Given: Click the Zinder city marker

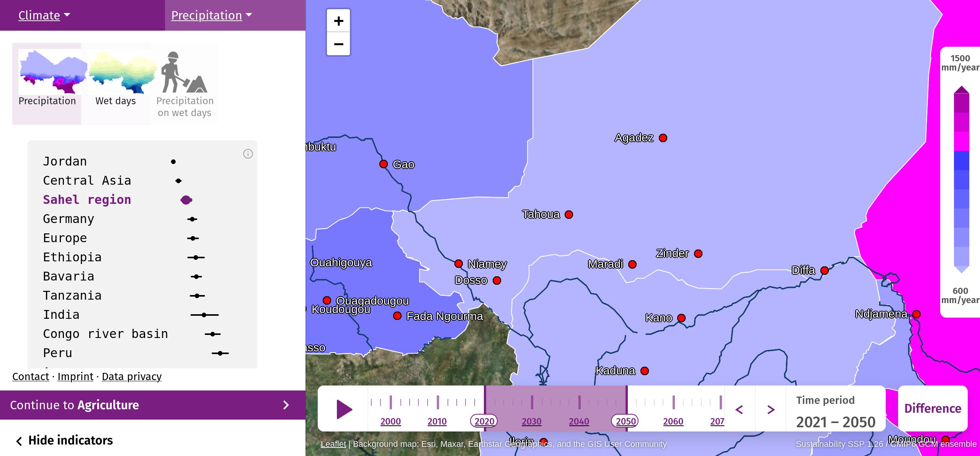Looking at the screenshot, I should (698, 254).
